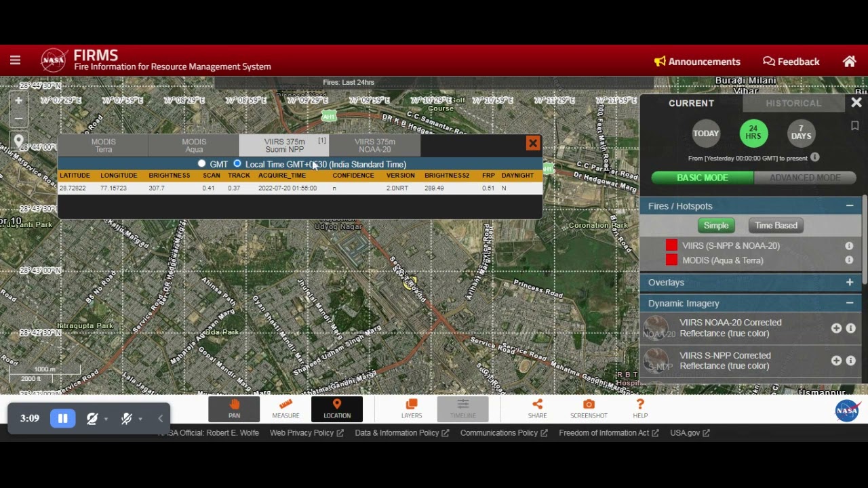
Task: Close the right side panel
Action: pos(856,103)
